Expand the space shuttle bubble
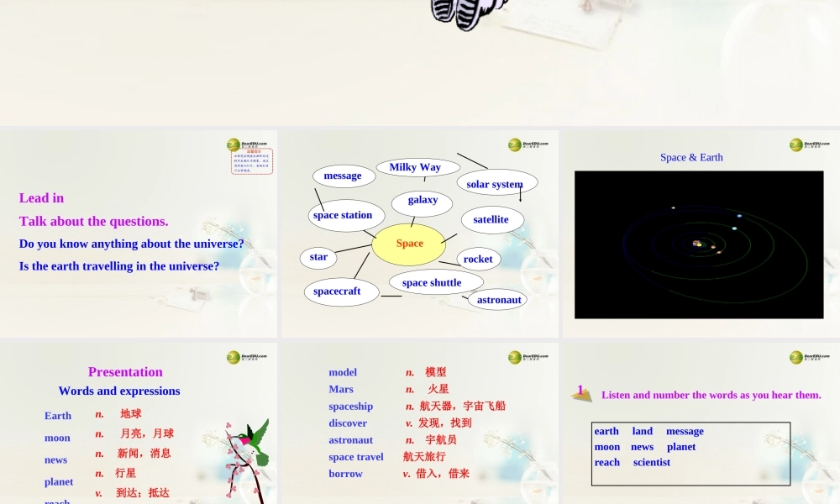 [x=434, y=283]
